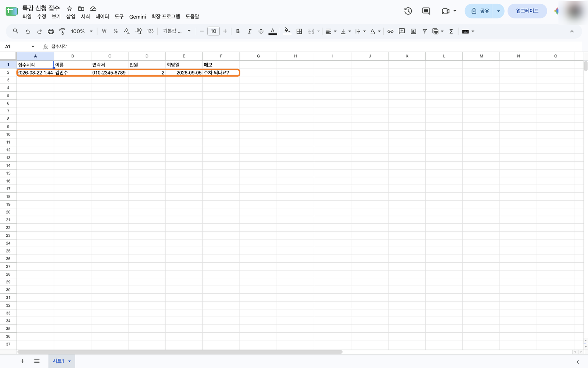Viewport: 588px width, 368px height.
Task: Open the 데이터 menu
Action: 102,17
